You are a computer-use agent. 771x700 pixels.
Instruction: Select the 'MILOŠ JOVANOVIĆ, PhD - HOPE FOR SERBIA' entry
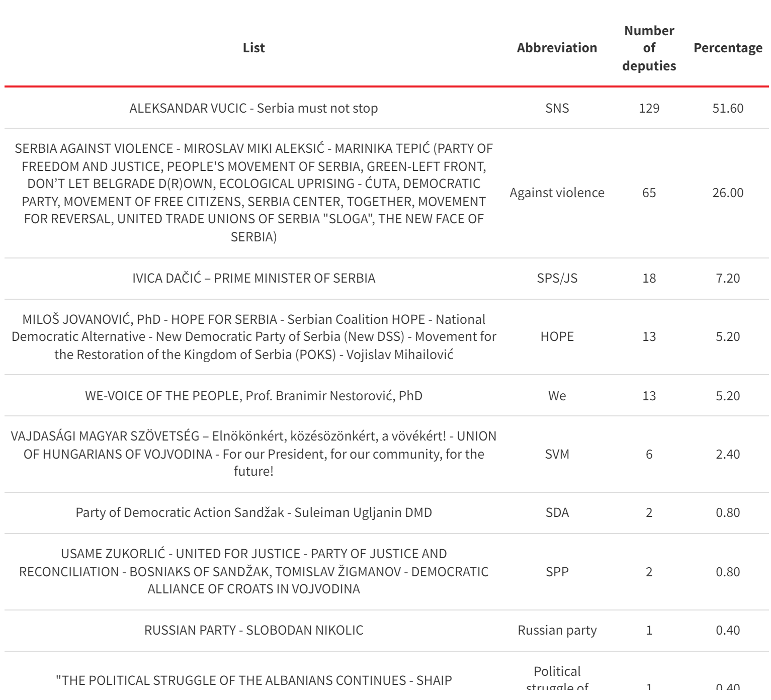click(x=253, y=337)
